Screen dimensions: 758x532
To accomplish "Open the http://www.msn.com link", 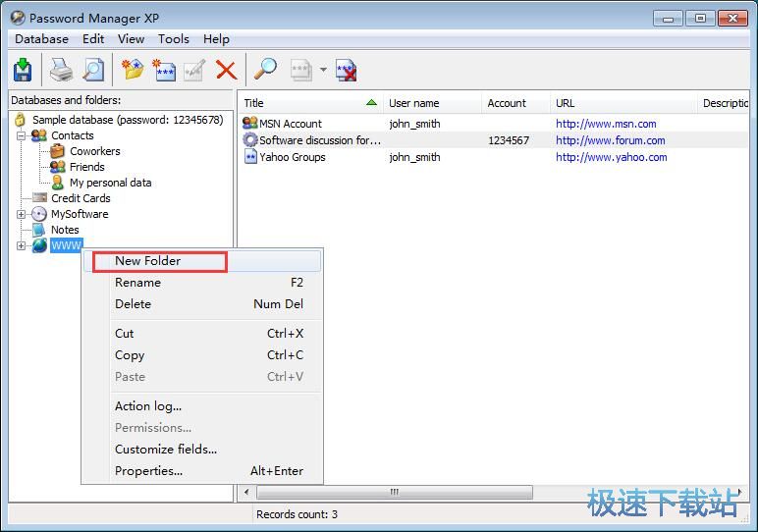I will [x=605, y=124].
